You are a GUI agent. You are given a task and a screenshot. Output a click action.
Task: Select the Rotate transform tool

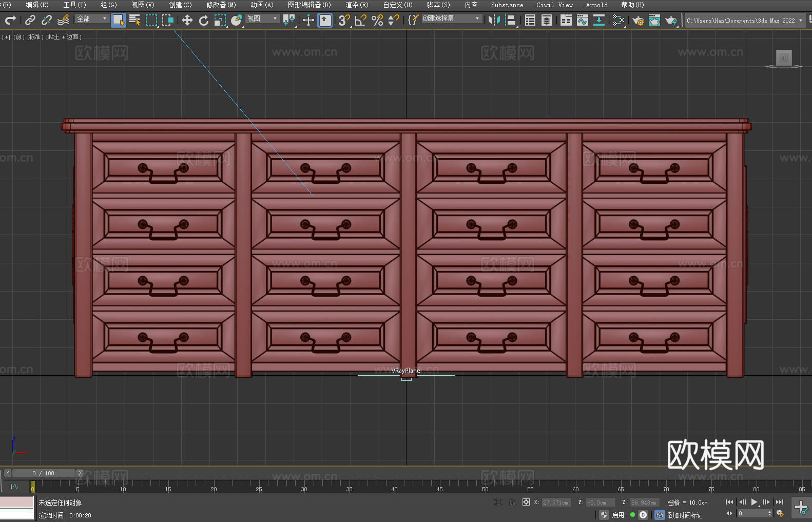[x=204, y=20]
